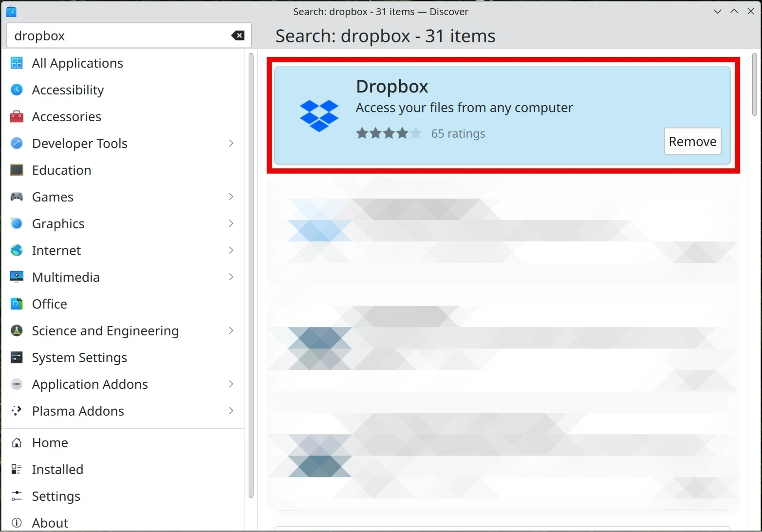762x532 pixels.
Task: Expand the Plasma Addons arrow
Action: tap(231, 411)
